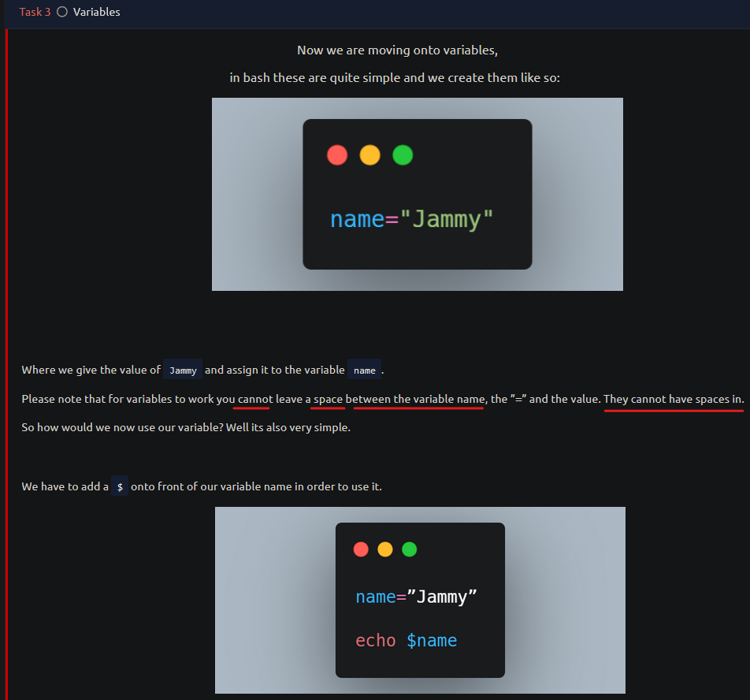Click the inline code 'Jammy'
This screenshot has width=750, height=700.
(x=183, y=370)
